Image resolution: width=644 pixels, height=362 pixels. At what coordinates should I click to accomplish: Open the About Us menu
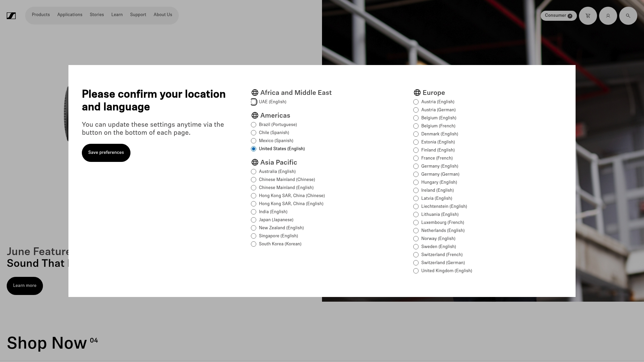(x=163, y=15)
